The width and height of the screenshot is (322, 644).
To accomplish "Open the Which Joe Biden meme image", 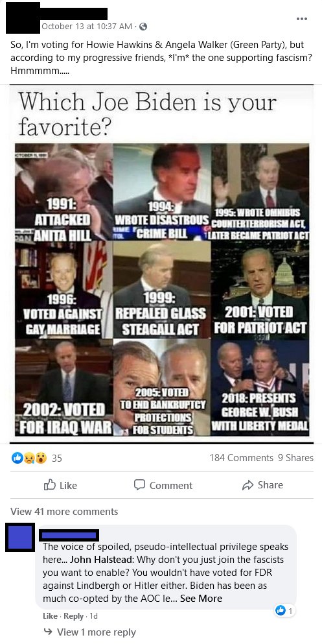I will [x=162, y=264].
